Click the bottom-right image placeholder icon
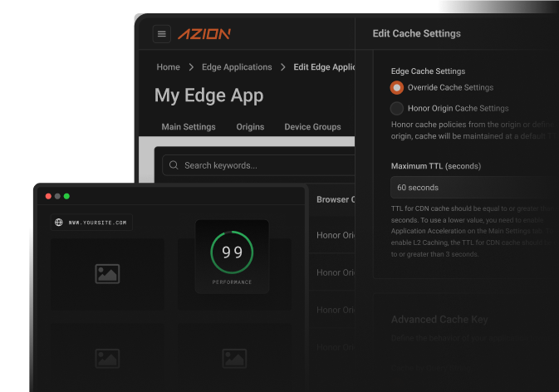The width and height of the screenshot is (559, 392). [x=234, y=358]
